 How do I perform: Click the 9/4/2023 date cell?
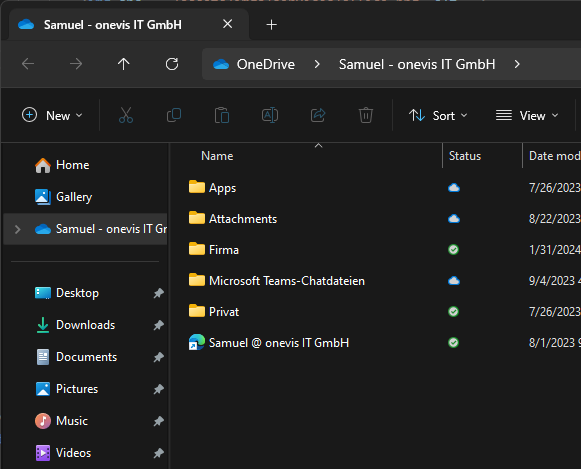(555, 281)
